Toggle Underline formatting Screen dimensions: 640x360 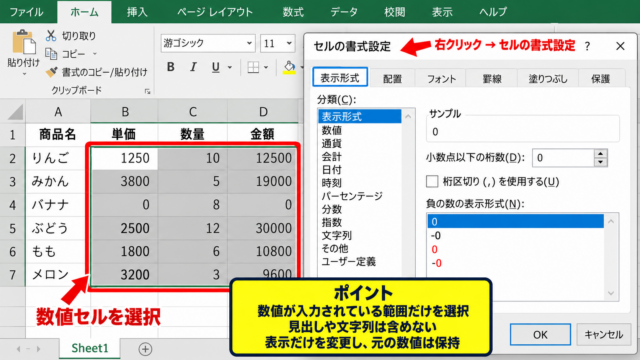point(216,67)
